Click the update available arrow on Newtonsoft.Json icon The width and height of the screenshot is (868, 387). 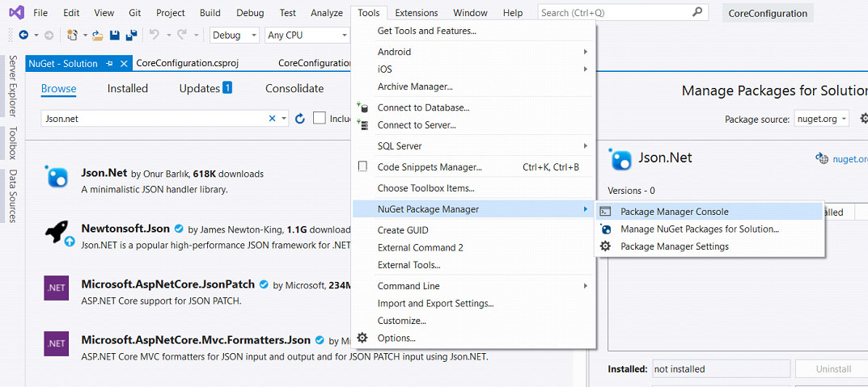tap(70, 241)
